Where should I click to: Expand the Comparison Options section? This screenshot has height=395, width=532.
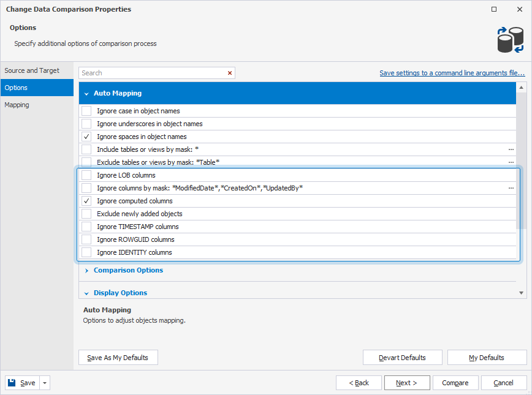[86, 270]
